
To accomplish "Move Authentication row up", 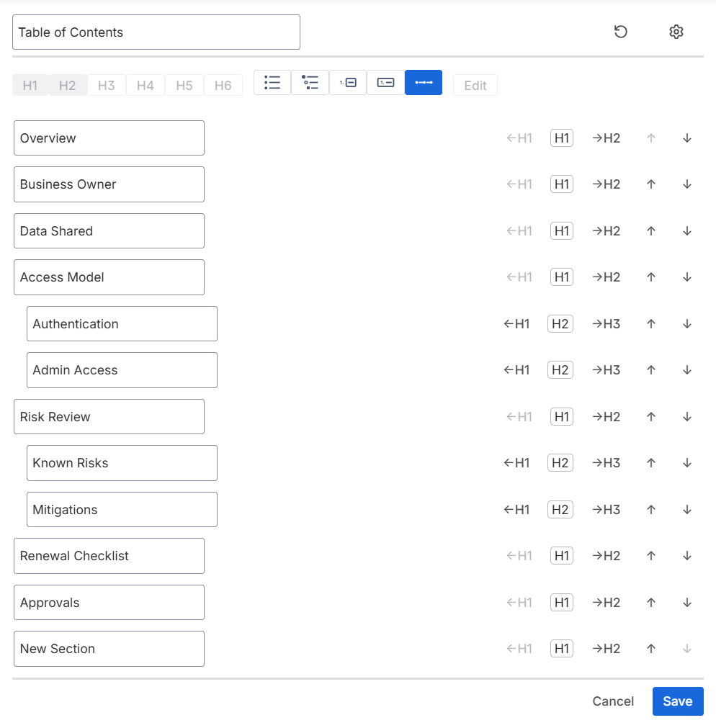I will (651, 323).
